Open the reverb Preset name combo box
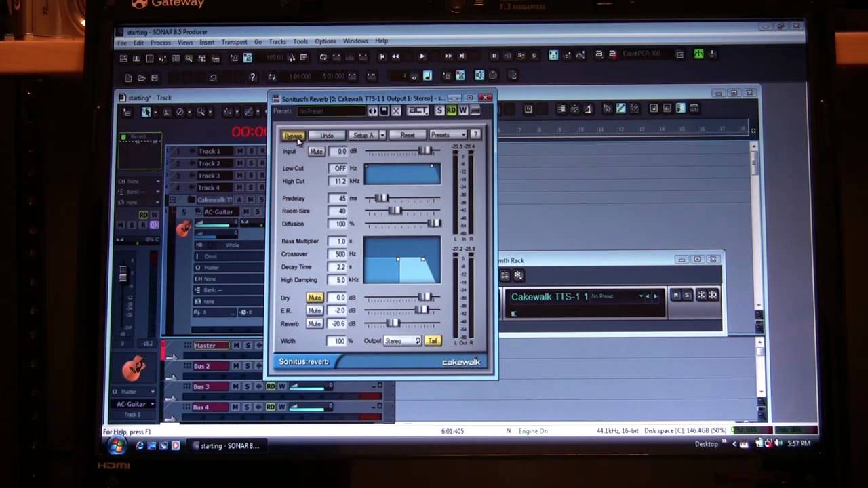The image size is (868, 488). click(x=331, y=111)
